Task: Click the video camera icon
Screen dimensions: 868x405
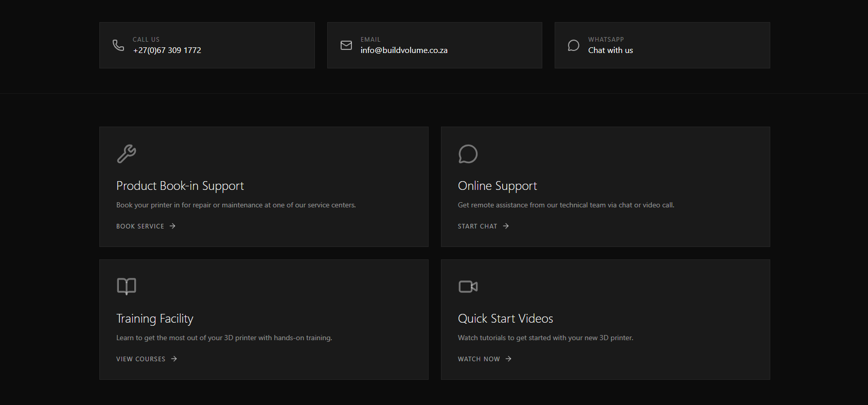Action: pyautogui.click(x=468, y=286)
